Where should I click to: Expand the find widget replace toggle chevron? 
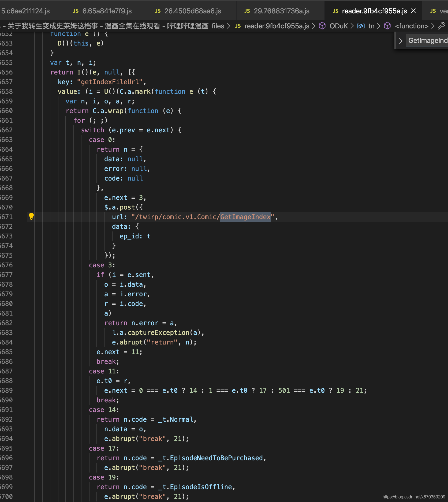401,41
